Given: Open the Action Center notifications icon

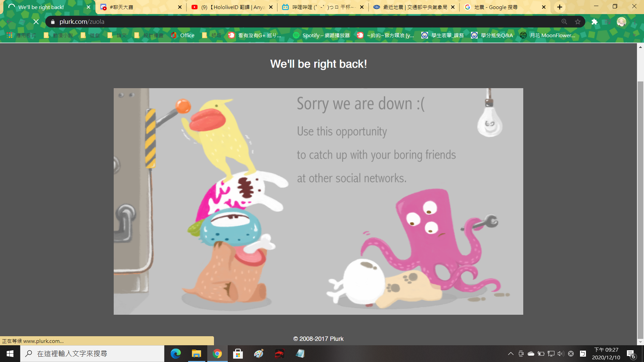Looking at the screenshot, I should (x=631, y=354).
